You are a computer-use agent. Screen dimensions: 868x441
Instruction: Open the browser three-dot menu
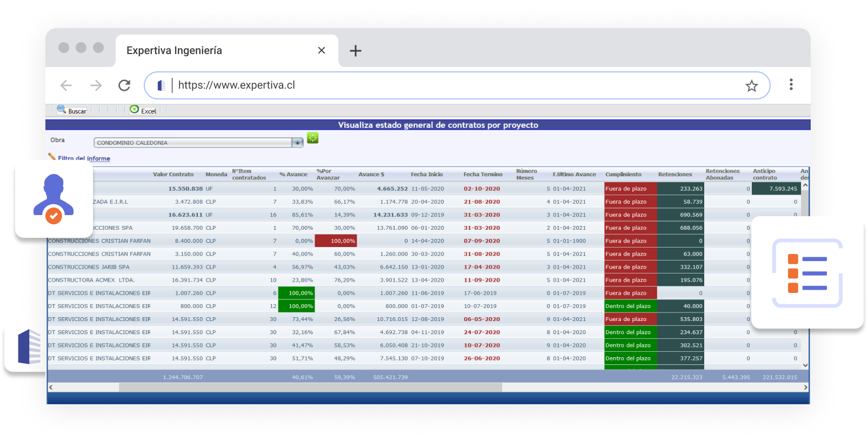791,85
